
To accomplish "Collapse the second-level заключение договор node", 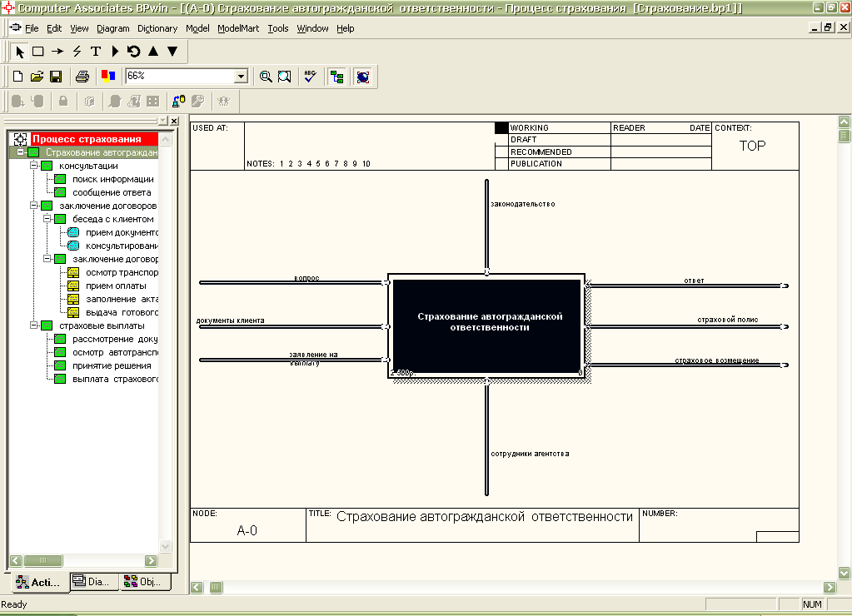I will [x=47, y=259].
